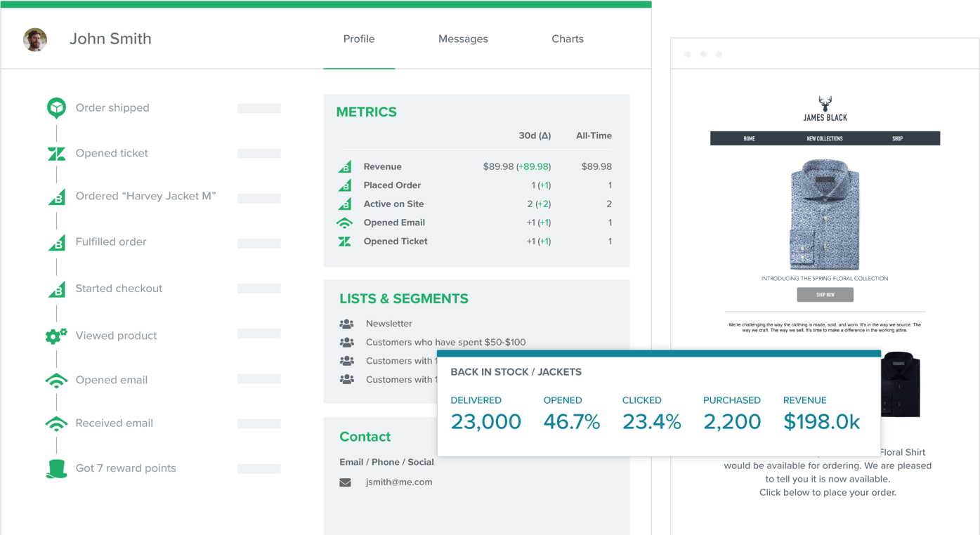
Task: Click the Order shipped box icon
Action: [x=56, y=107]
